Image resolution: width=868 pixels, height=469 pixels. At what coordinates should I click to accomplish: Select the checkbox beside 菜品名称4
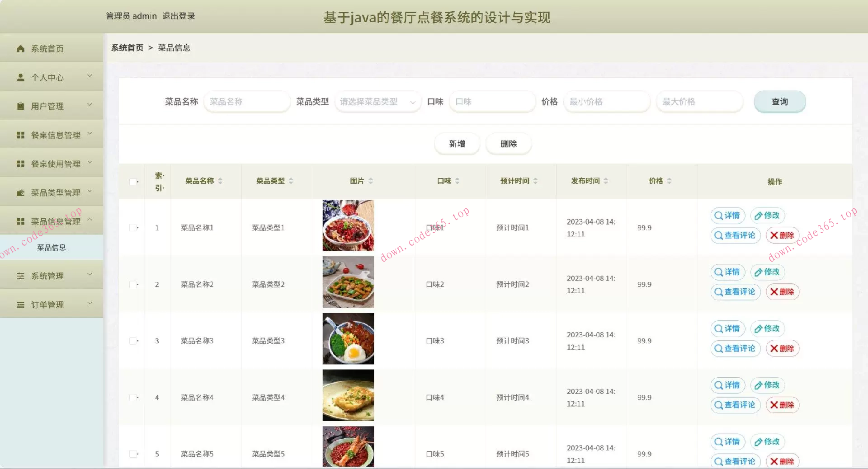[x=133, y=397]
